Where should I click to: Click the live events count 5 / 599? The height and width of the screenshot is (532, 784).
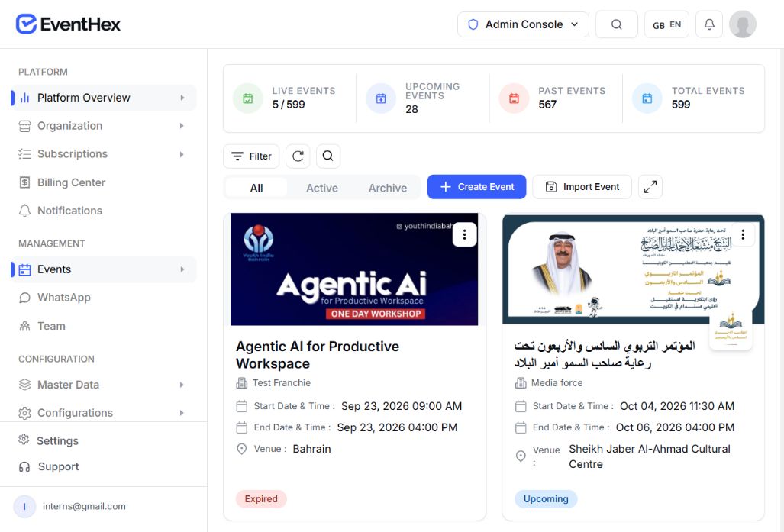(289, 105)
